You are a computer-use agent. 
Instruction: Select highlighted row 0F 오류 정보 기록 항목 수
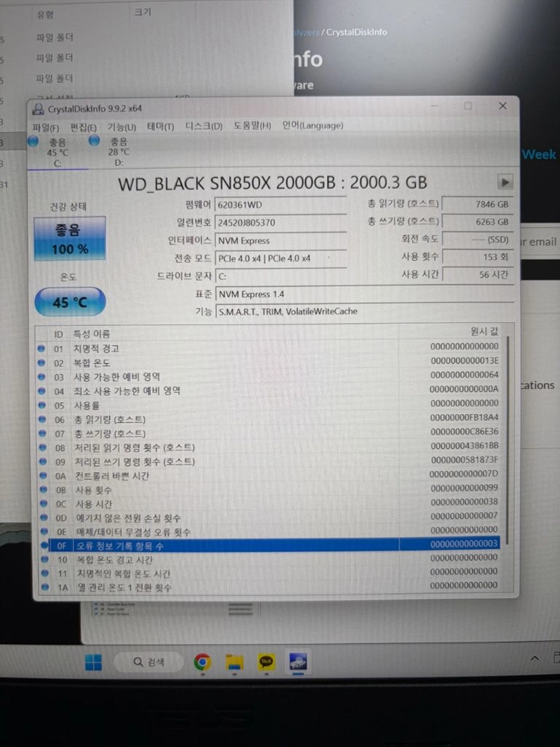coord(268,545)
